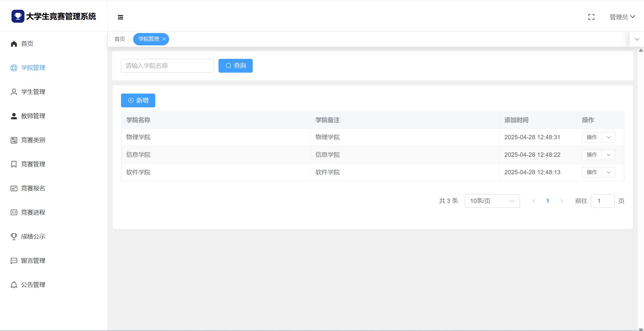Open the 管理员 user dropdown
Screen dimensions: 644x331
point(622,17)
